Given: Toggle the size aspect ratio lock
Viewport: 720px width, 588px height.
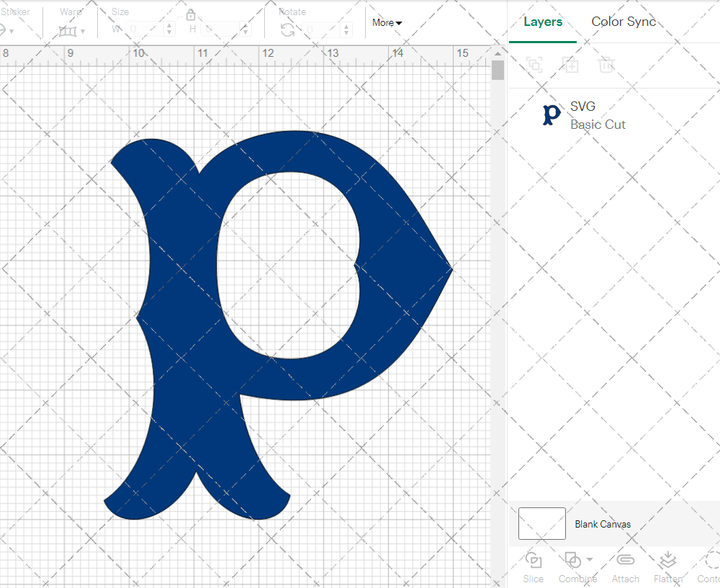Looking at the screenshot, I should (x=191, y=15).
